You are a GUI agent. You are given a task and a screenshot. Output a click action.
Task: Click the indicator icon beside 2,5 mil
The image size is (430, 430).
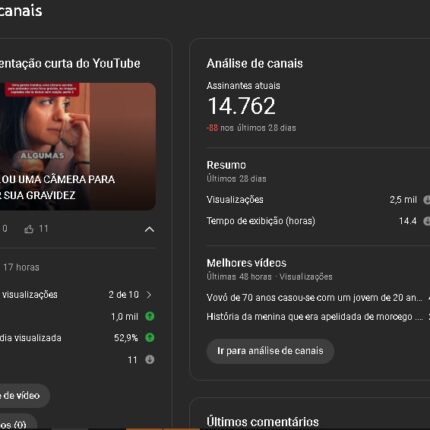[x=426, y=200]
